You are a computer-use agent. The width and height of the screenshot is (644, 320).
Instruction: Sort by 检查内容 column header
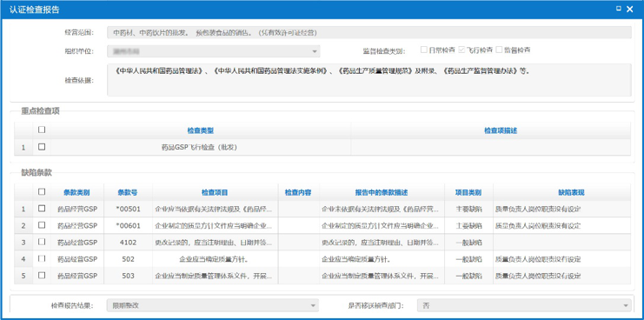[298, 192]
